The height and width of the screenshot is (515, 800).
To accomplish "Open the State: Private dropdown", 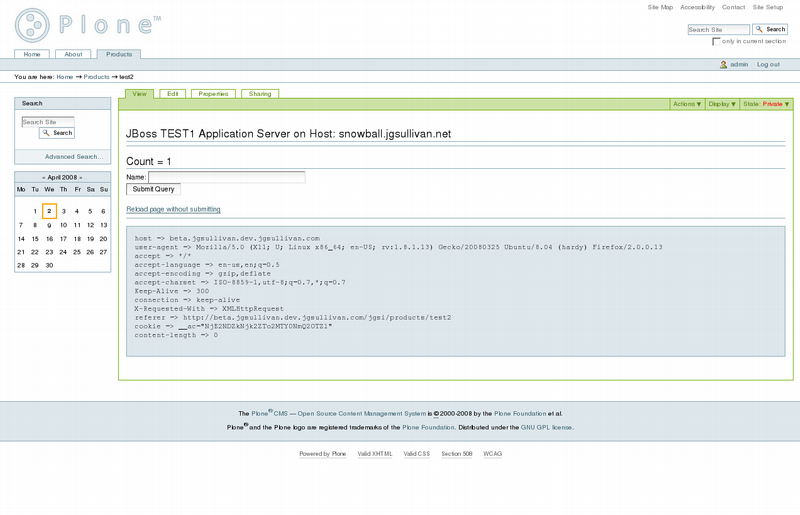I will pyautogui.click(x=766, y=104).
